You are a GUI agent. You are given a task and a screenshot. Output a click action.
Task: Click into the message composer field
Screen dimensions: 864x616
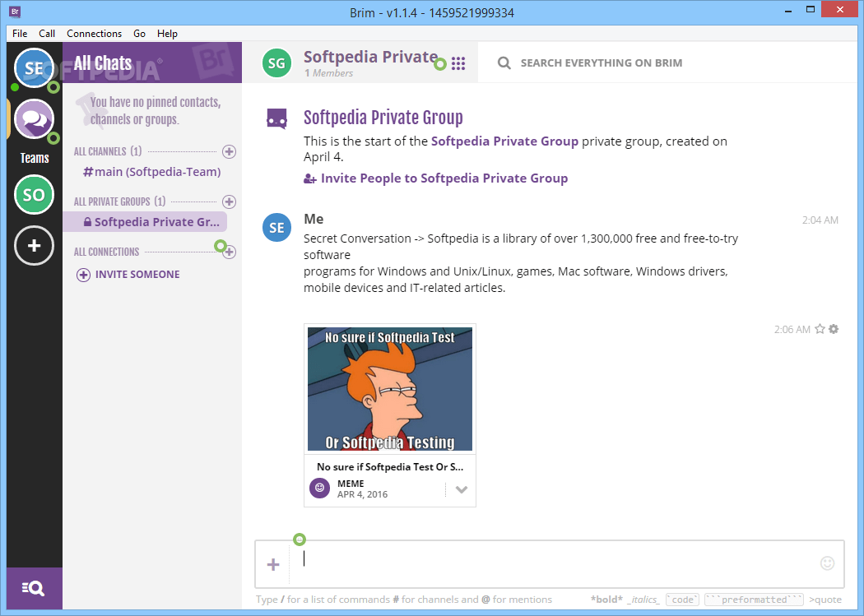tap(554, 564)
